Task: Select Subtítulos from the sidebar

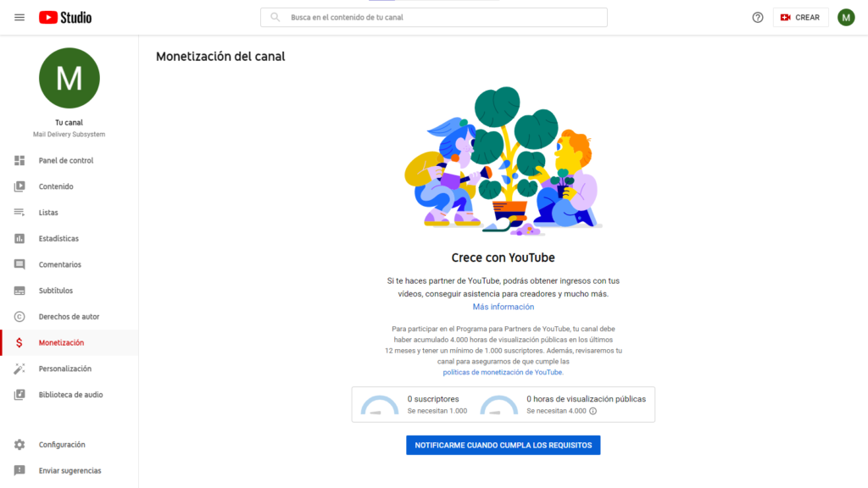Action: pos(55,291)
